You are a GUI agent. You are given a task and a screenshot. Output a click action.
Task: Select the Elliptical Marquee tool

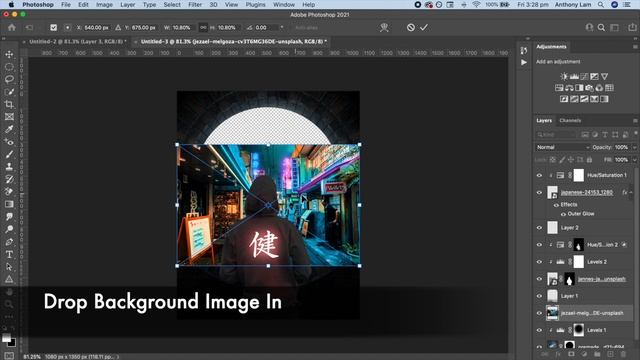[9, 67]
